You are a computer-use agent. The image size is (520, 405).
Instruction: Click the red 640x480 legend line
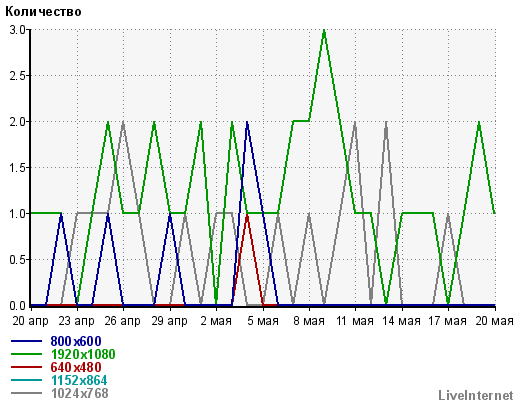tap(26, 367)
